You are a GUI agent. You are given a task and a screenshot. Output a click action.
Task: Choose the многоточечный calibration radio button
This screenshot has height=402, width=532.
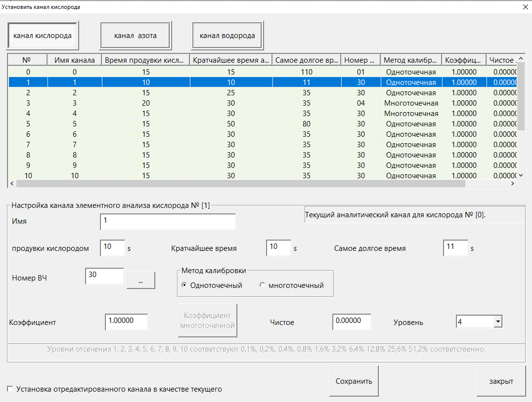[262, 285]
